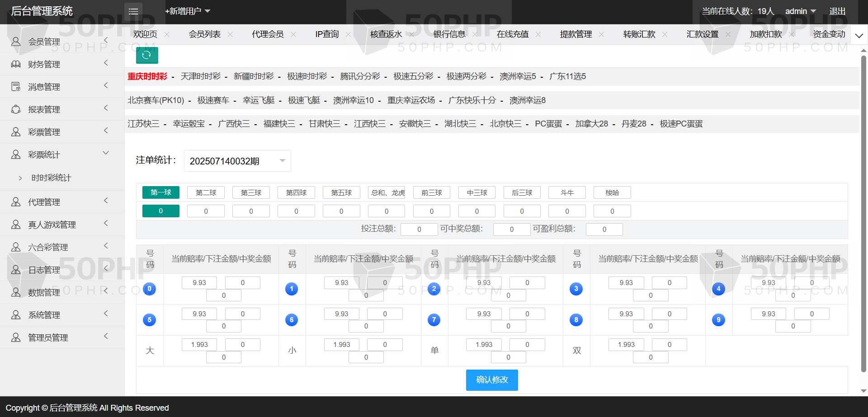Image resolution: width=868 pixels, height=417 pixels.
Task: Toggle the sidebar hamburger menu icon
Action: pos(133,11)
